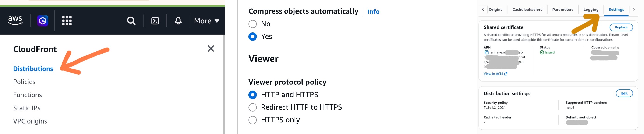Open Distributions in the CloudFront sidebar
Viewport: 644px width, 134px height.
[x=33, y=69]
